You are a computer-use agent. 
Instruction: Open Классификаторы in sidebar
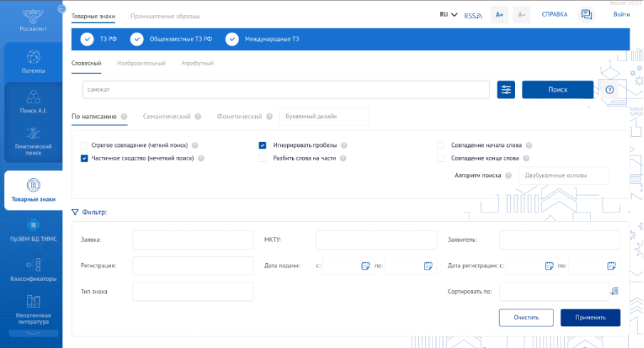coord(33,270)
